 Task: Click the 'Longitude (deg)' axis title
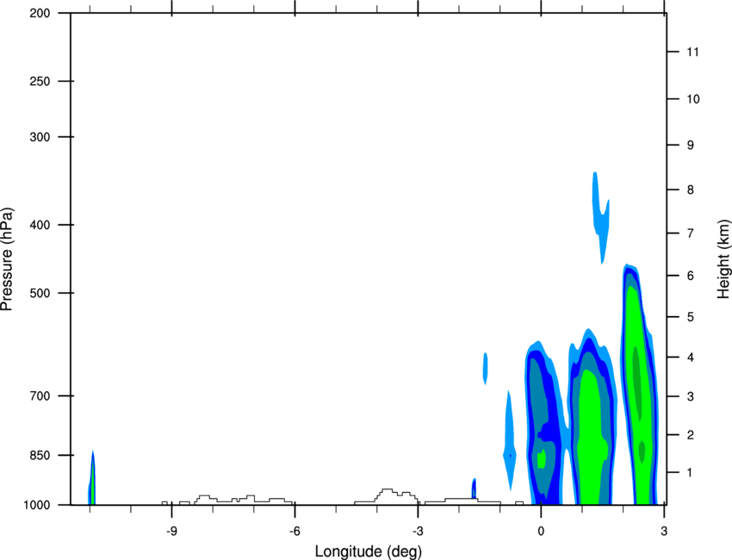coord(368,551)
